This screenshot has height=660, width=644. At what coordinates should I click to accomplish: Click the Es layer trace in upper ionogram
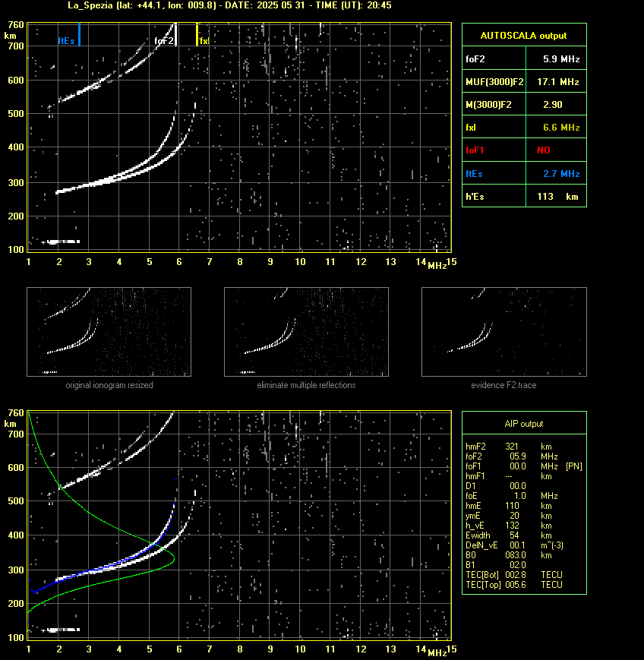pos(61,242)
